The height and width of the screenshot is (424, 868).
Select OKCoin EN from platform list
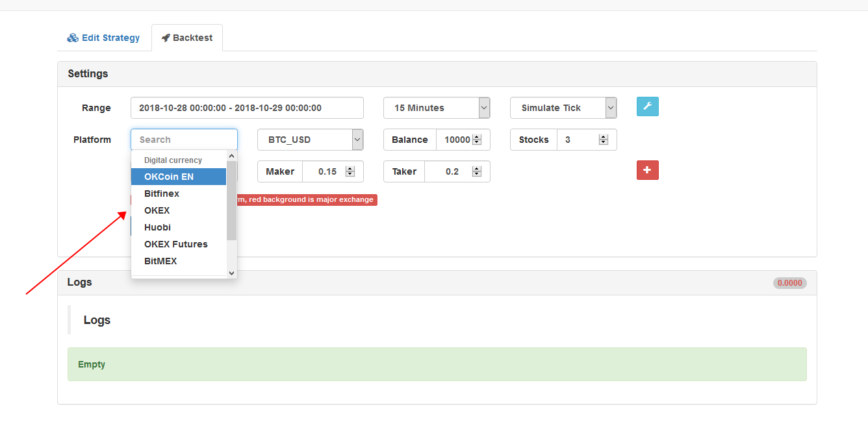click(179, 177)
